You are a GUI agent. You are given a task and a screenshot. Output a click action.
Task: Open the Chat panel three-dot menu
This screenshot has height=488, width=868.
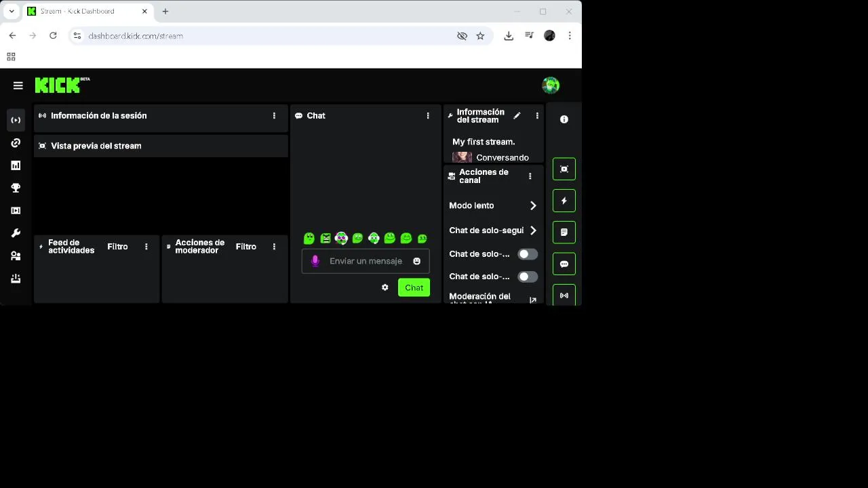click(x=428, y=116)
